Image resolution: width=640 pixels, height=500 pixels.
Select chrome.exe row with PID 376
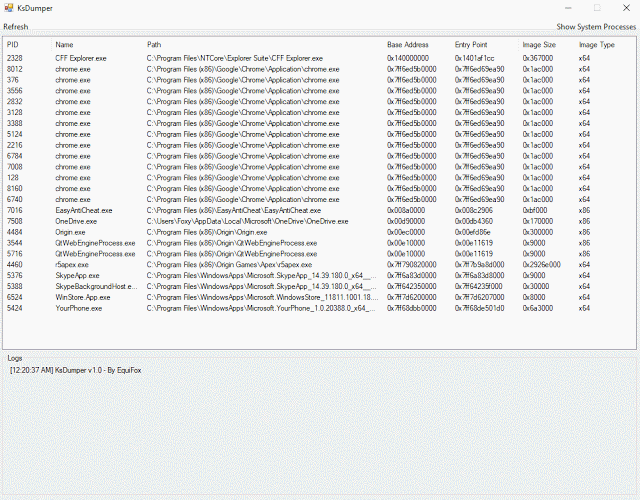[319, 80]
